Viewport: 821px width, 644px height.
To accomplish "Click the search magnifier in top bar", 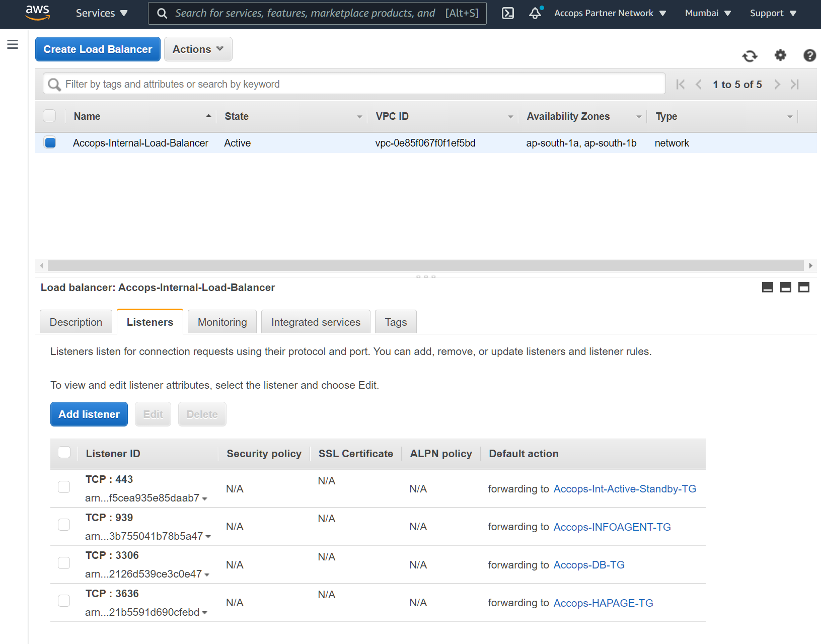I will 162,14.
